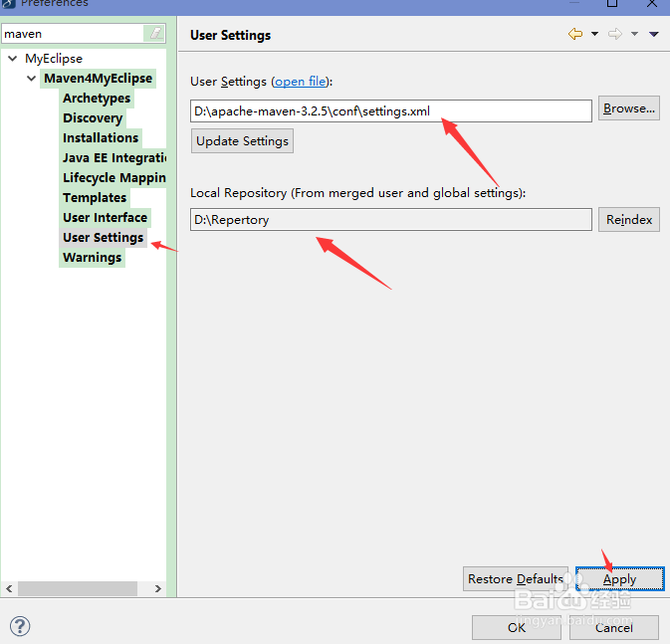Maximize the Preferences window
The width and height of the screenshot is (670, 644).
click(x=612, y=3)
